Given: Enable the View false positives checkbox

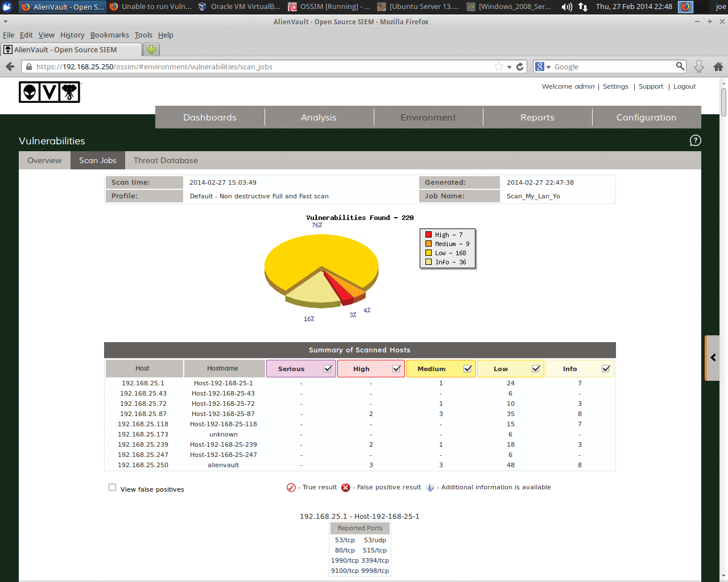Looking at the screenshot, I should pos(113,488).
